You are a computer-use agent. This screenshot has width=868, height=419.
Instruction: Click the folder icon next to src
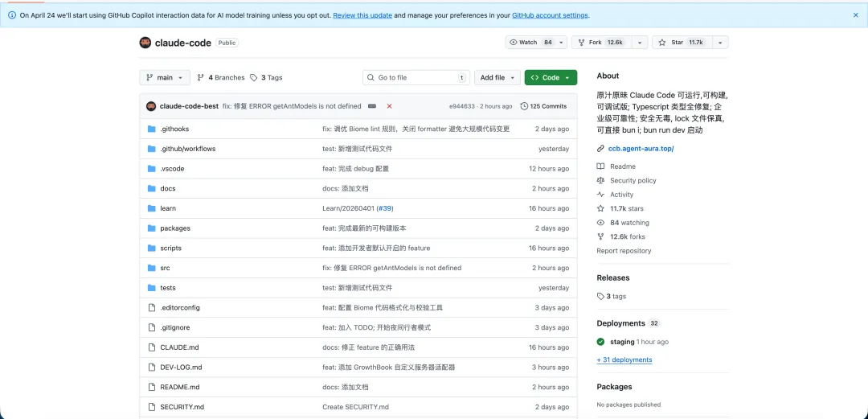coord(152,268)
